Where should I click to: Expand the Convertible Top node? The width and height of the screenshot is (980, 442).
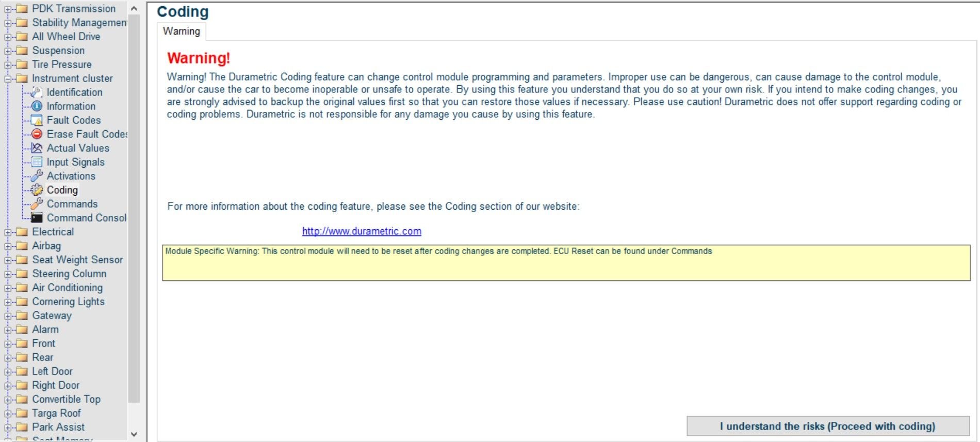(8, 400)
